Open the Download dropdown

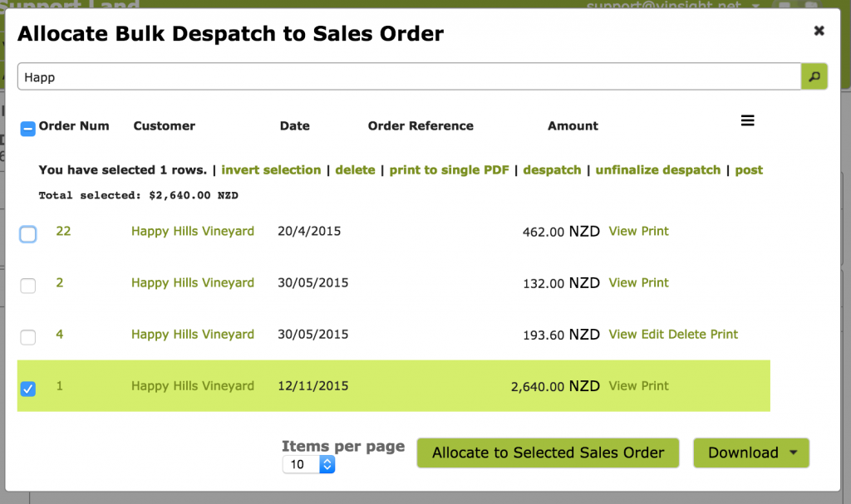point(750,453)
